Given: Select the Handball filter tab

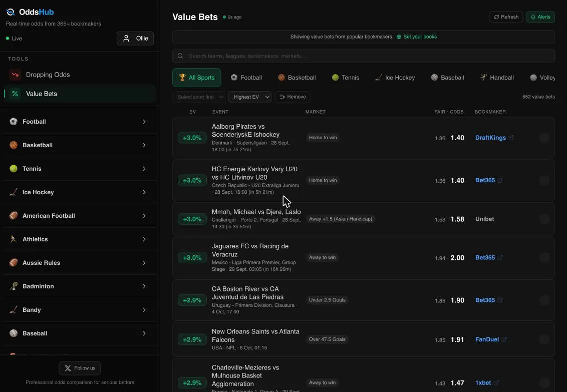Looking at the screenshot, I should (x=497, y=78).
